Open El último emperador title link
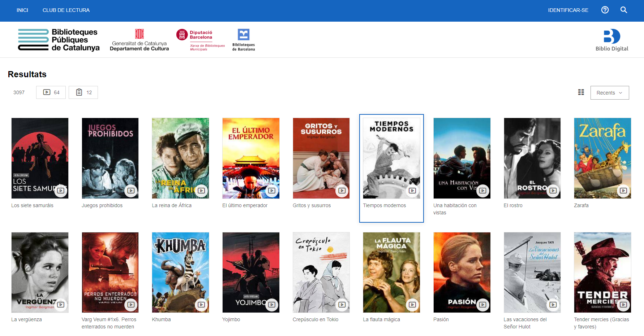Viewport: 644px width, 336px height. point(245,205)
